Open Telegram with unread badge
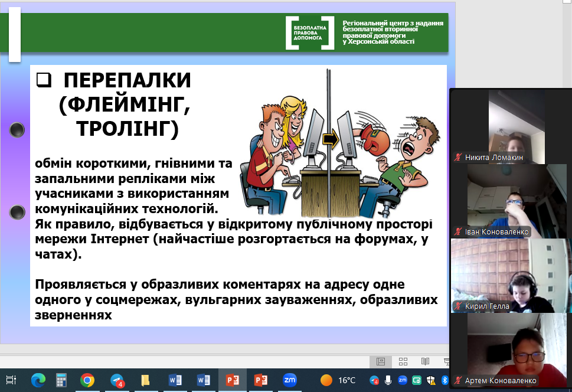572x392 pixels. pos(117,380)
